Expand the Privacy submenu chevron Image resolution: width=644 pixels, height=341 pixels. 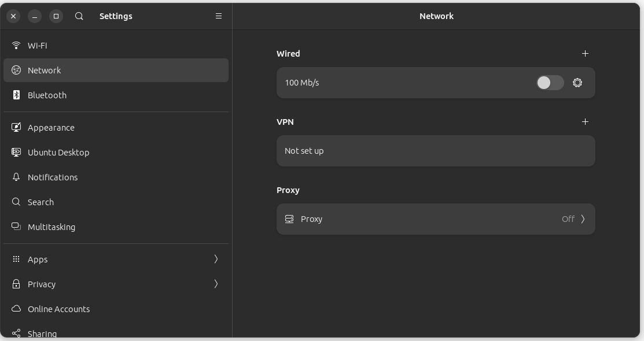point(216,284)
